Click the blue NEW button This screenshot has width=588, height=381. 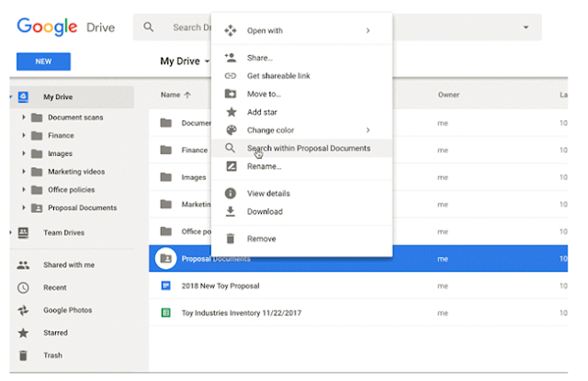[x=43, y=62]
